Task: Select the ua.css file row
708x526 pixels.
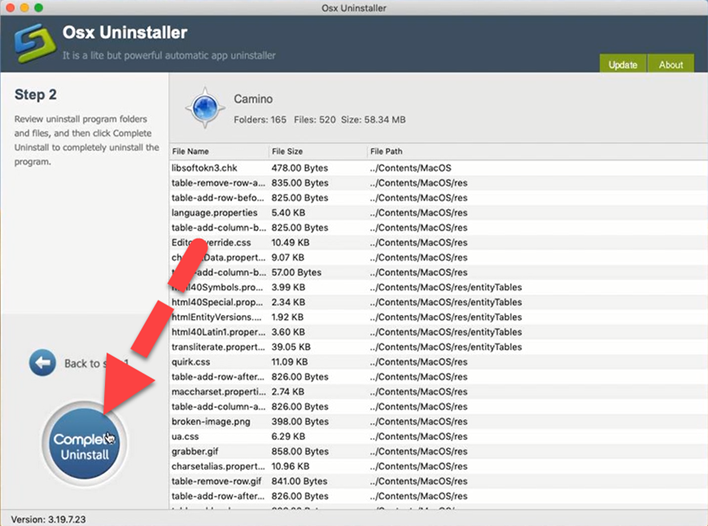Action: pyautogui.click(x=438, y=436)
